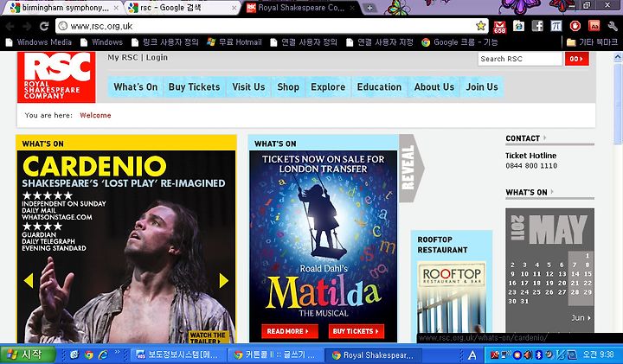Click the pi symbol extension icon

coord(556,26)
